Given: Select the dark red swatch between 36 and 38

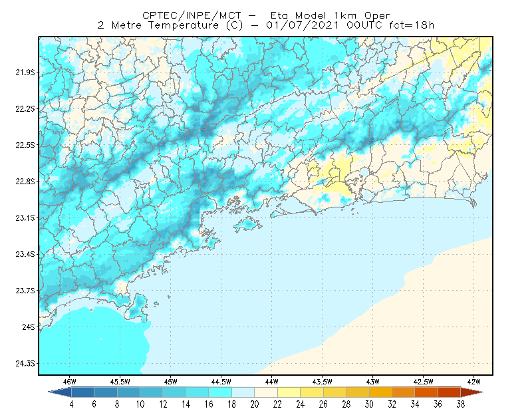Looking at the screenshot, I should [x=449, y=392].
